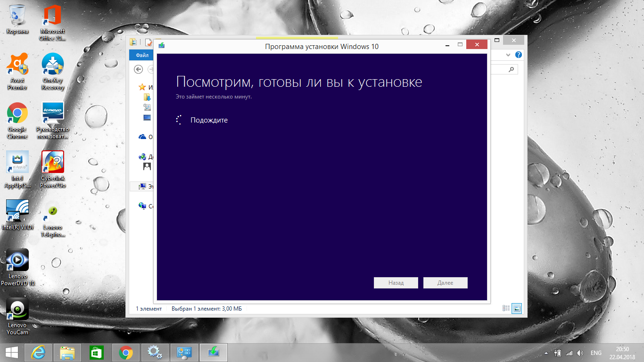This screenshot has height=362, width=644.
Task: Select the Homegroup item in Explorer tree
Action: coord(142,157)
